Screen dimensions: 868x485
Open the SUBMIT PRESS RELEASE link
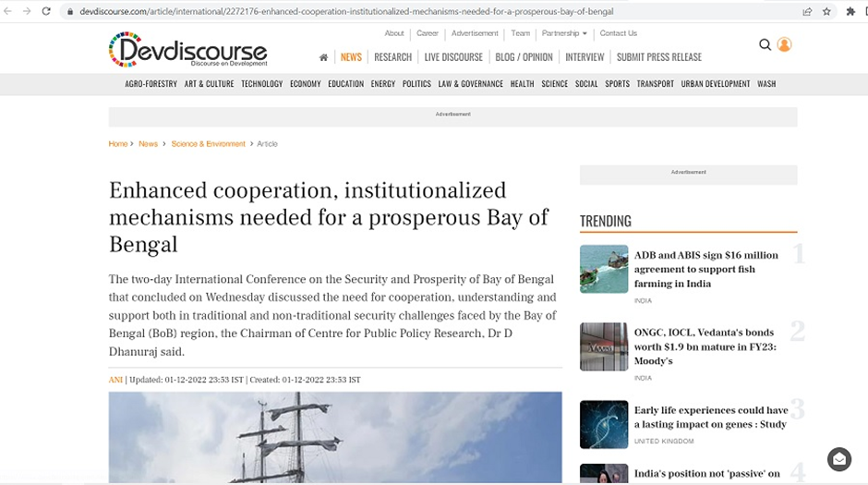658,57
